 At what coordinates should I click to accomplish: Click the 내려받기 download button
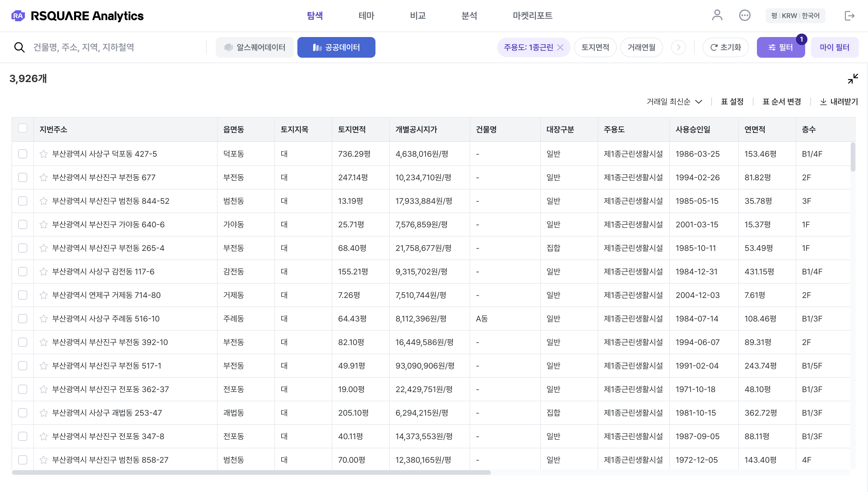coord(839,102)
